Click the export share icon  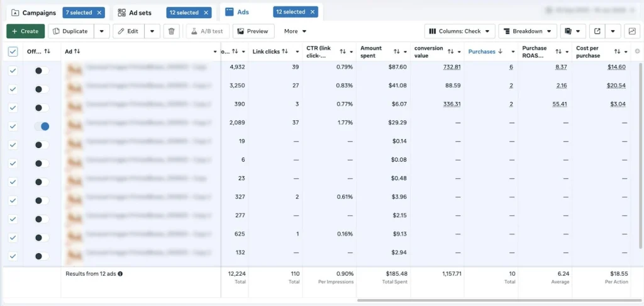pos(597,31)
